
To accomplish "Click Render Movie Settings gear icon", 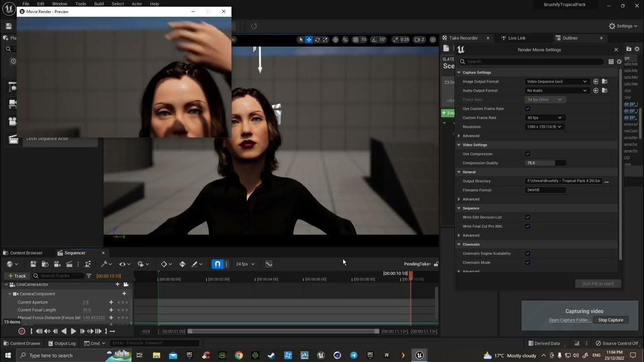I will [x=619, y=62].
